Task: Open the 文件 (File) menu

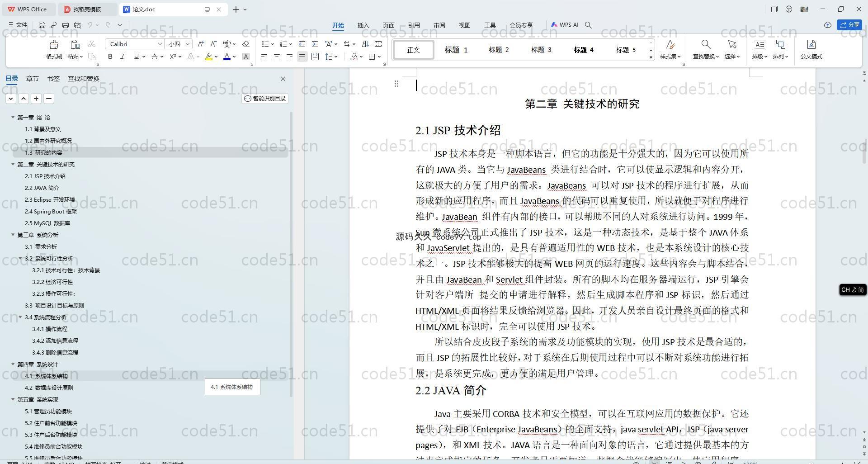Action: [18, 25]
